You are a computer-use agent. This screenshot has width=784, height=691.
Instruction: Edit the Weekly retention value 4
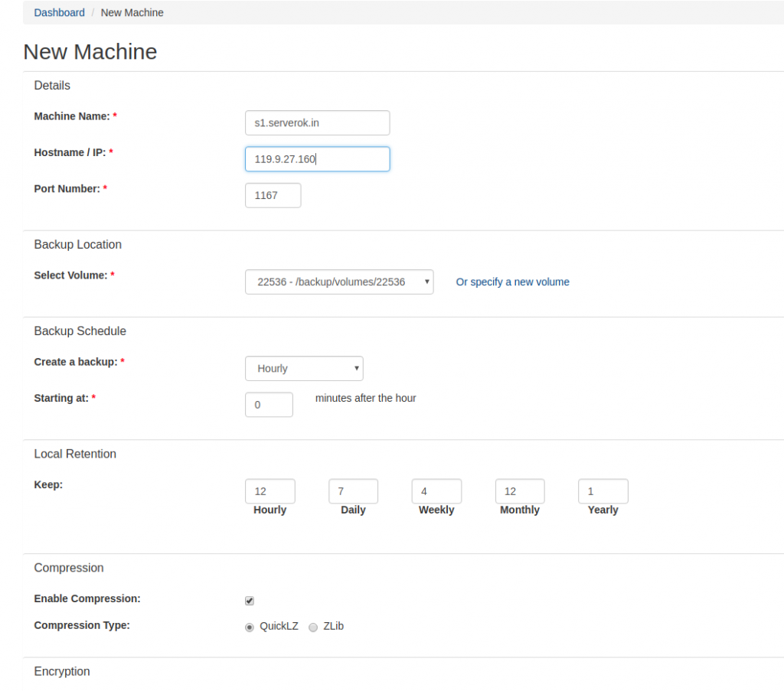coord(436,491)
